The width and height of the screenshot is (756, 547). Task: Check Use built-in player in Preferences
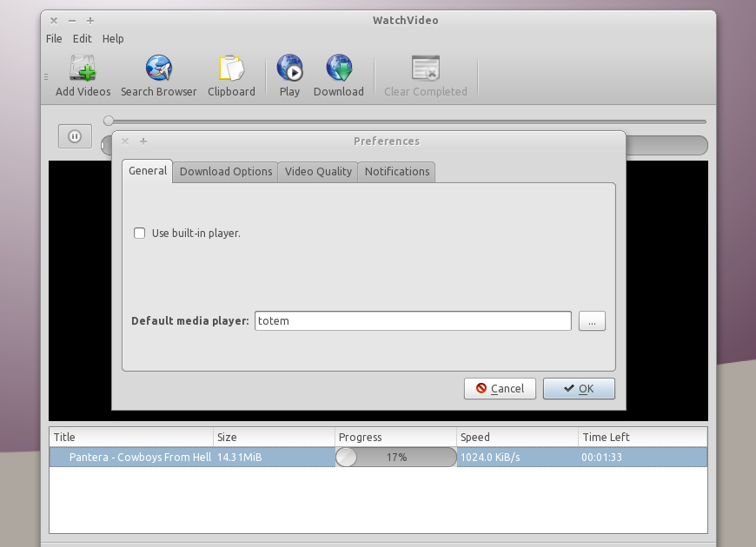[x=139, y=233]
